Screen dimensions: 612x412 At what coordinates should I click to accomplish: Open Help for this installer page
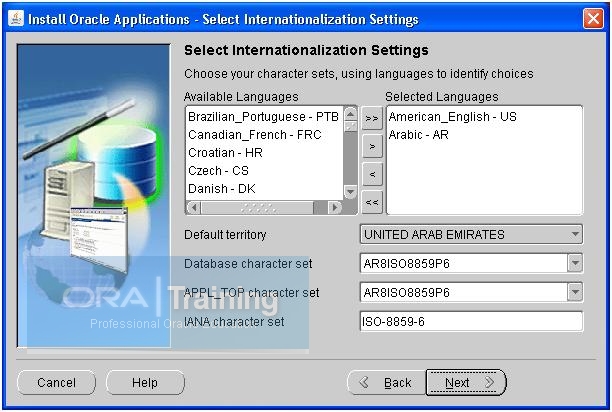pyautogui.click(x=145, y=382)
